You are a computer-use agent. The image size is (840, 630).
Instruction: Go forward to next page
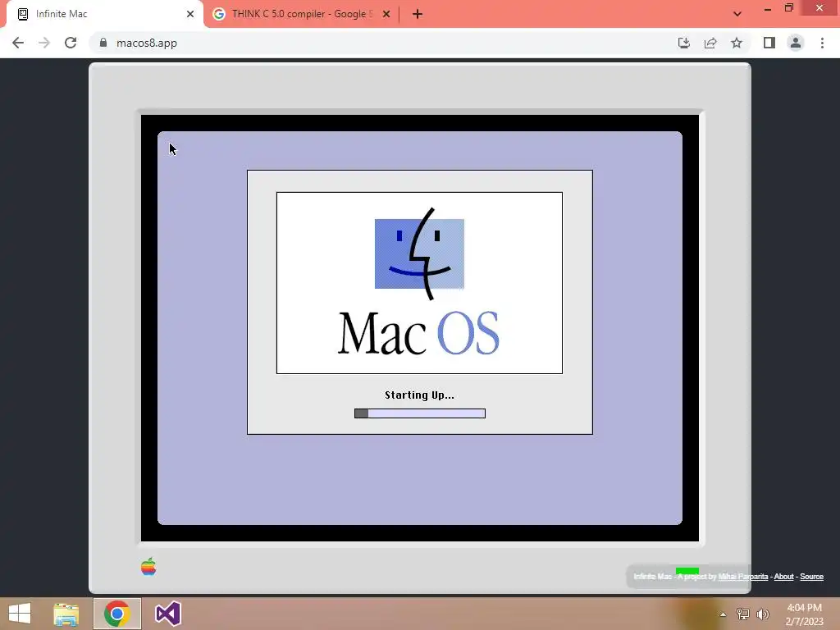coord(44,43)
